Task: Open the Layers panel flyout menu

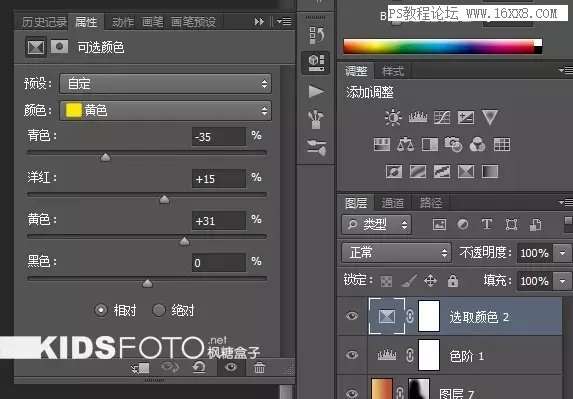Action: (x=566, y=202)
